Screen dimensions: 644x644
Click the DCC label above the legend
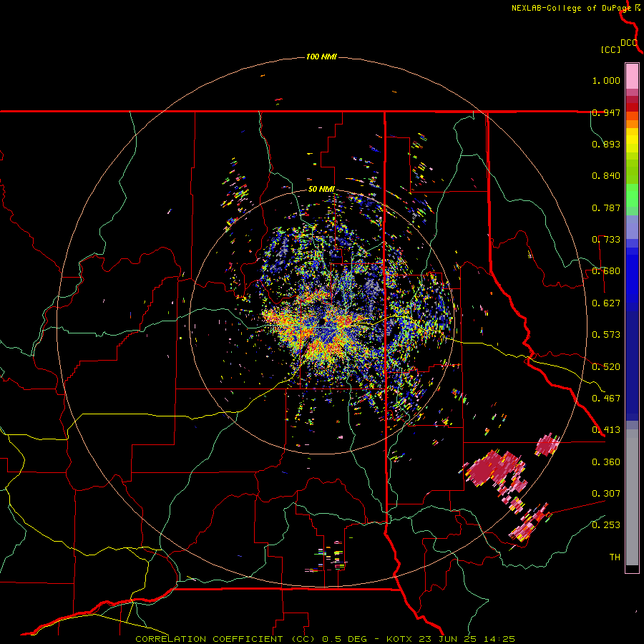pos(628,43)
